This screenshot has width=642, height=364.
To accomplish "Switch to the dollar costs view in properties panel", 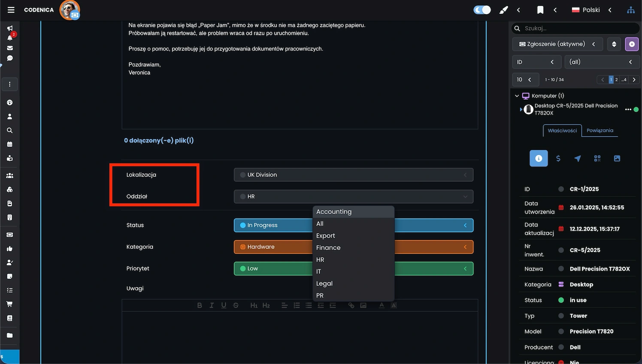I will coord(558,158).
